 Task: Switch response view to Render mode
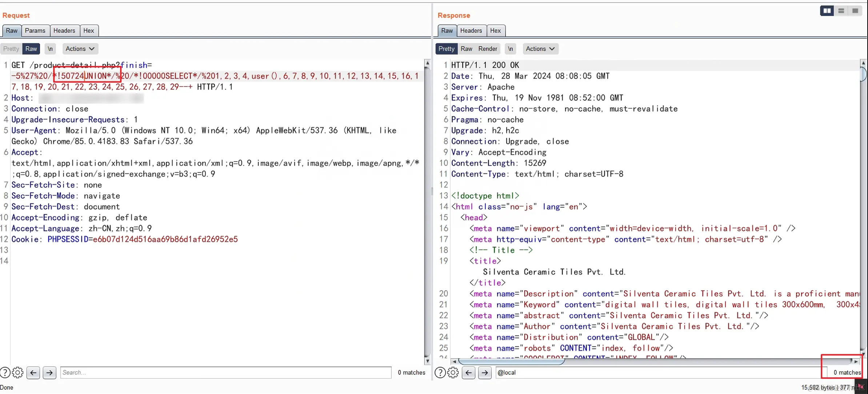[488, 49]
